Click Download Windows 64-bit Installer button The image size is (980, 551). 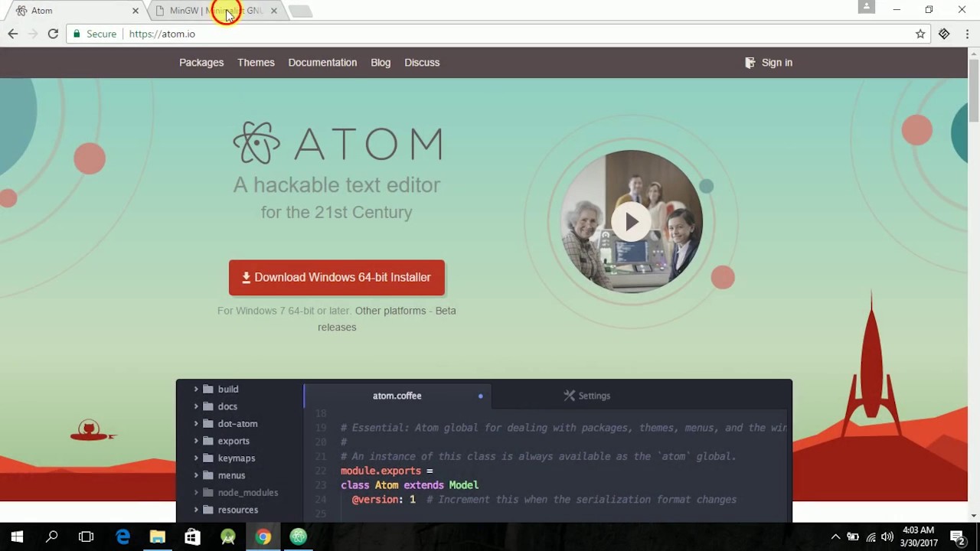[x=337, y=277]
